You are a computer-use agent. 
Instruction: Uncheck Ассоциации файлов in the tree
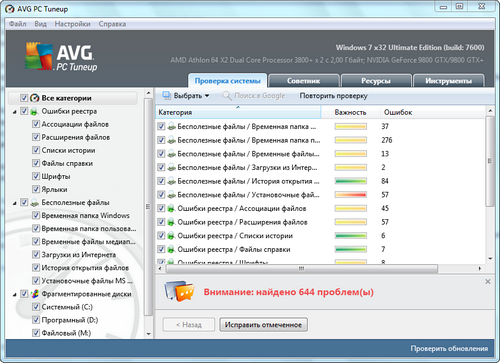click(36, 124)
